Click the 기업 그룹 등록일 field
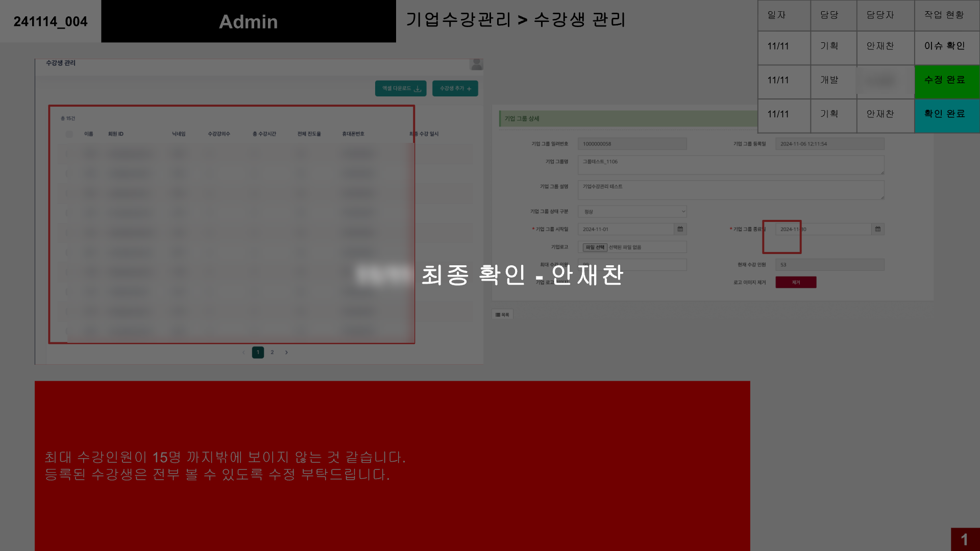This screenshot has height=551, width=980. (x=829, y=144)
